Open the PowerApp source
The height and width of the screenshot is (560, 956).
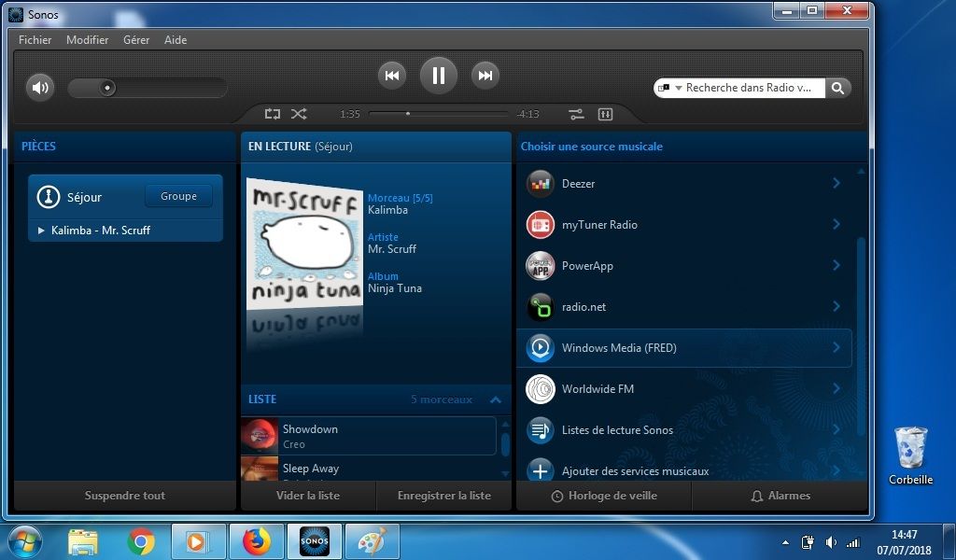[x=684, y=266]
